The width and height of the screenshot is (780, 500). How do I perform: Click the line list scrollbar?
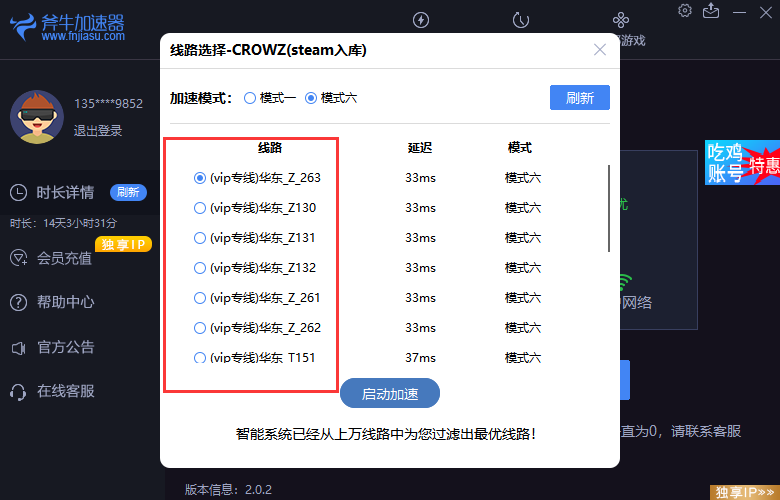point(609,208)
